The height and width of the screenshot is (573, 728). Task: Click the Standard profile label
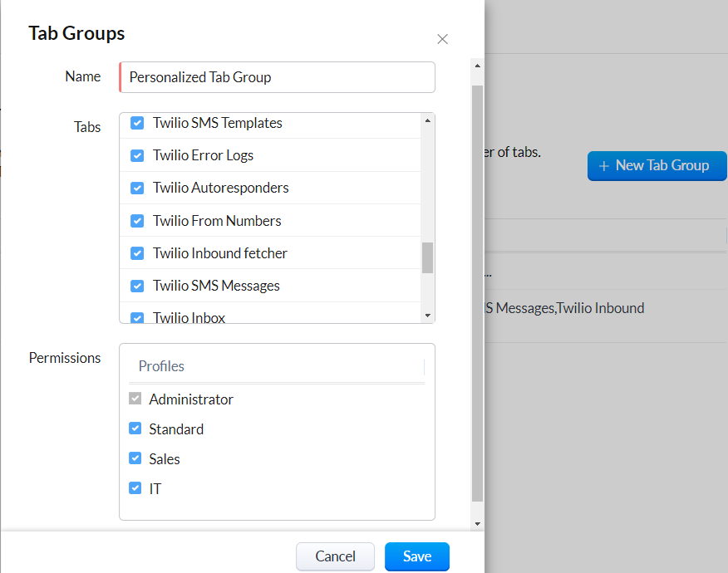point(176,429)
